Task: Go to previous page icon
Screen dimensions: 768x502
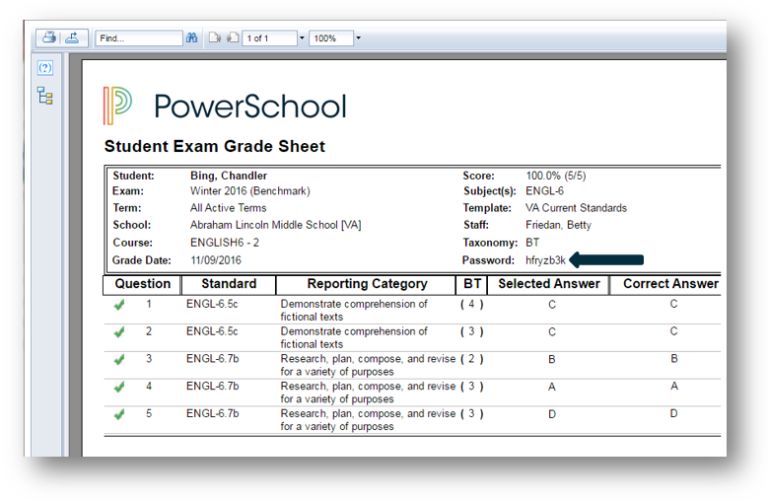Action: click(233, 38)
